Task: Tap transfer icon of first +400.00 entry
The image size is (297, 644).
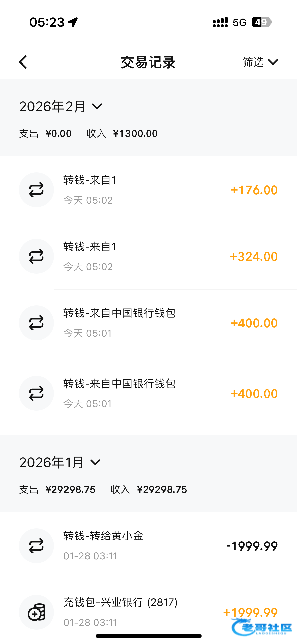Action: click(36, 323)
